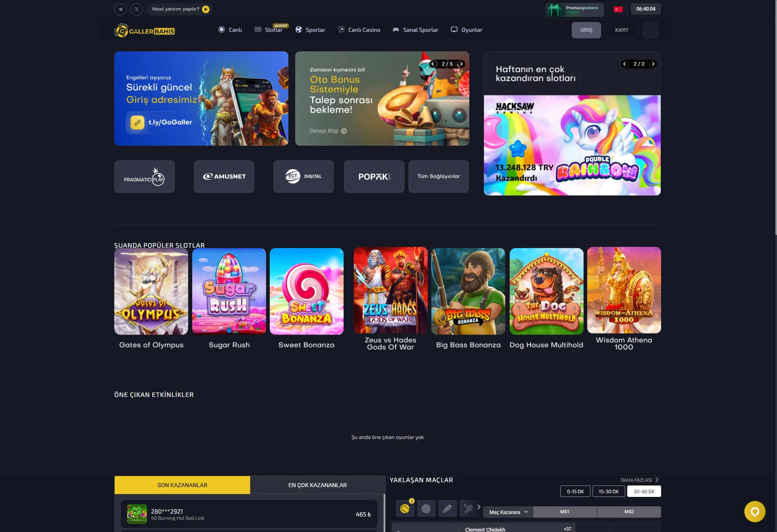Click the GİRİŞ login button

tap(586, 30)
